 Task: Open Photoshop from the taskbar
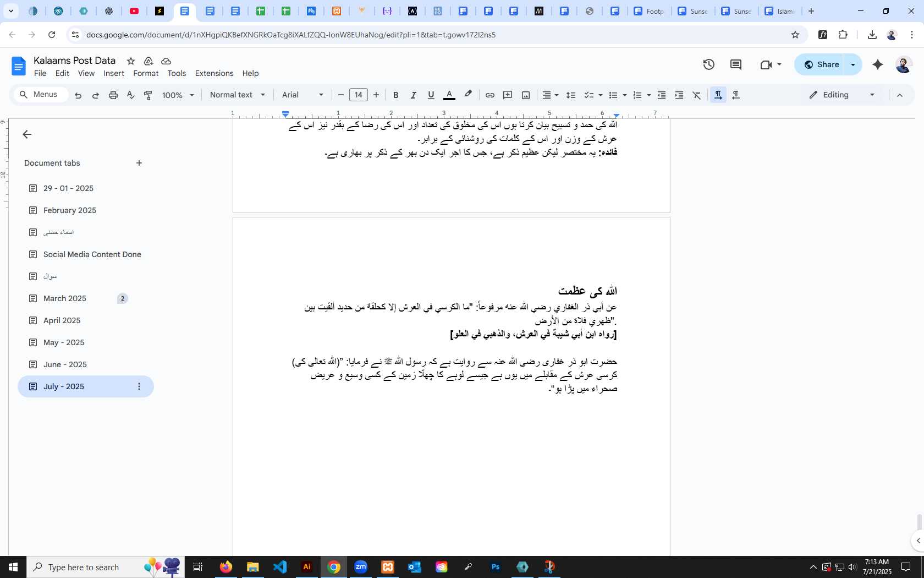click(x=496, y=567)
